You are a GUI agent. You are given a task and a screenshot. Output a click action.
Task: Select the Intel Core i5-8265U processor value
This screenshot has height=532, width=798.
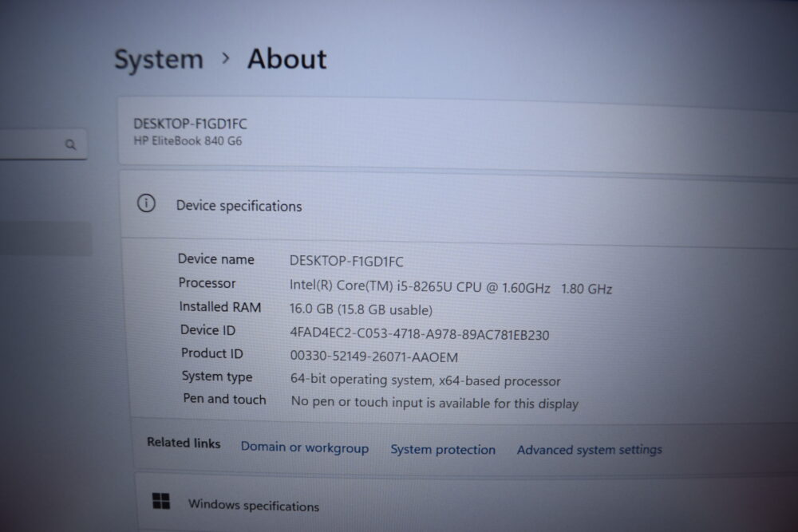click(x=450, y=287)
